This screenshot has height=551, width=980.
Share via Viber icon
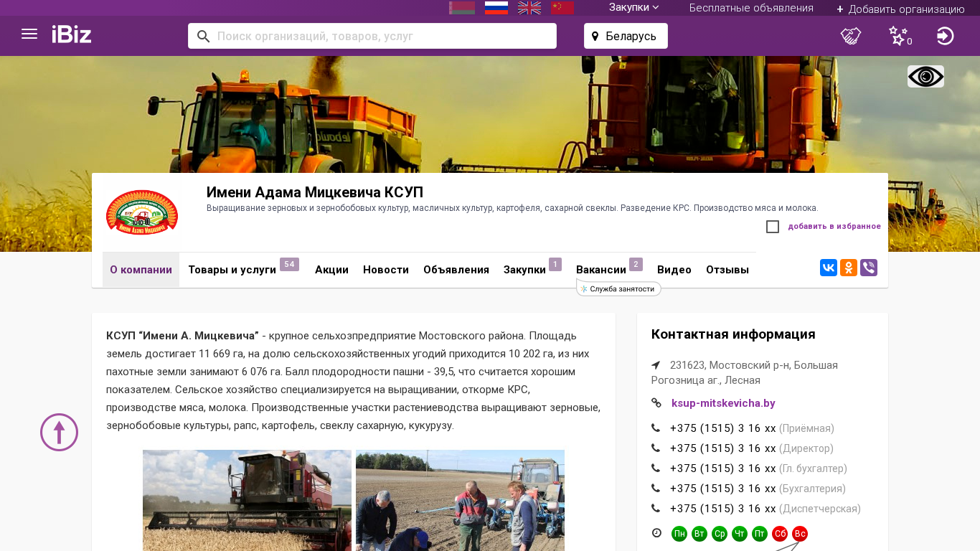pyautogui.click(x=869, y=268)
